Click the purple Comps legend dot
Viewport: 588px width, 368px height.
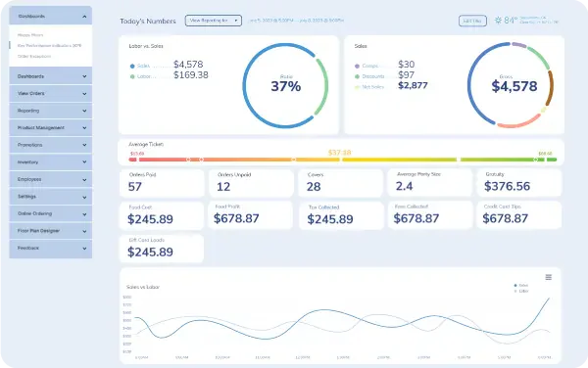pos(357,67)
